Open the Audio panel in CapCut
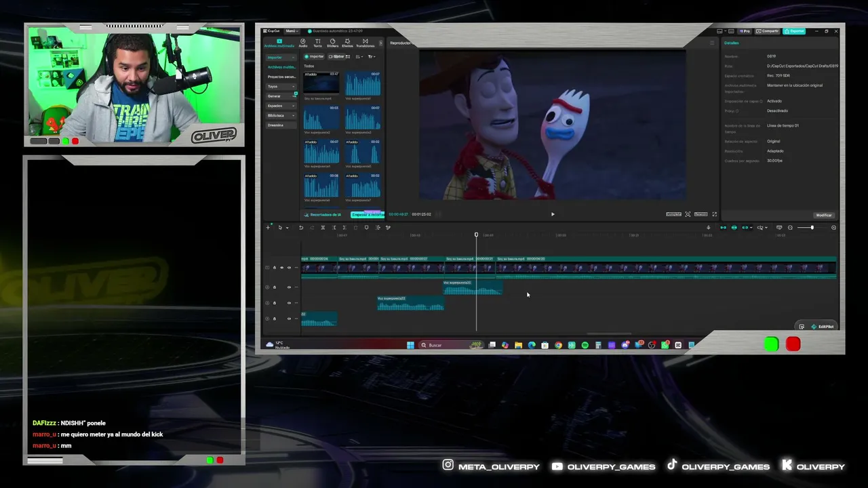This screenshot has height=488, width=868. coord(303,43)
